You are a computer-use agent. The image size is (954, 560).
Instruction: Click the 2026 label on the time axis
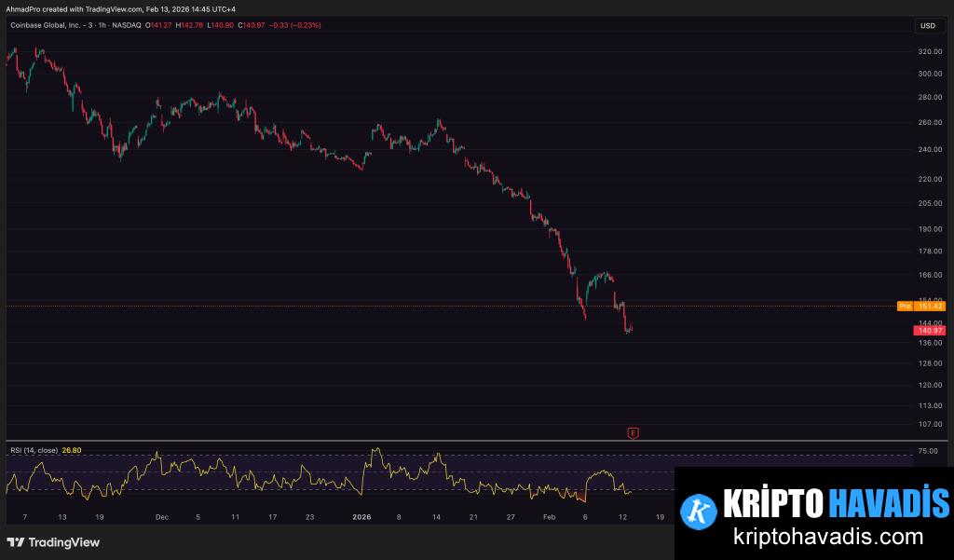(360, 515)
